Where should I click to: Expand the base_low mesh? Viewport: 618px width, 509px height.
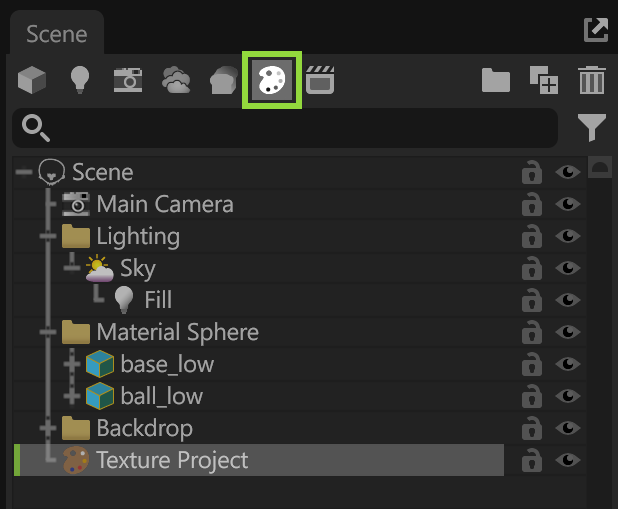[x=71, y=364]
